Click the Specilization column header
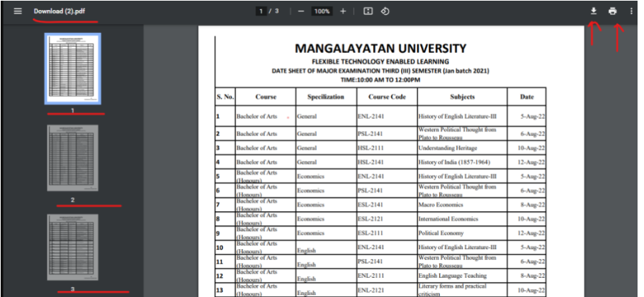Viewport: 644px width, 297px height. pyautogui.click(x=326, y=97)
